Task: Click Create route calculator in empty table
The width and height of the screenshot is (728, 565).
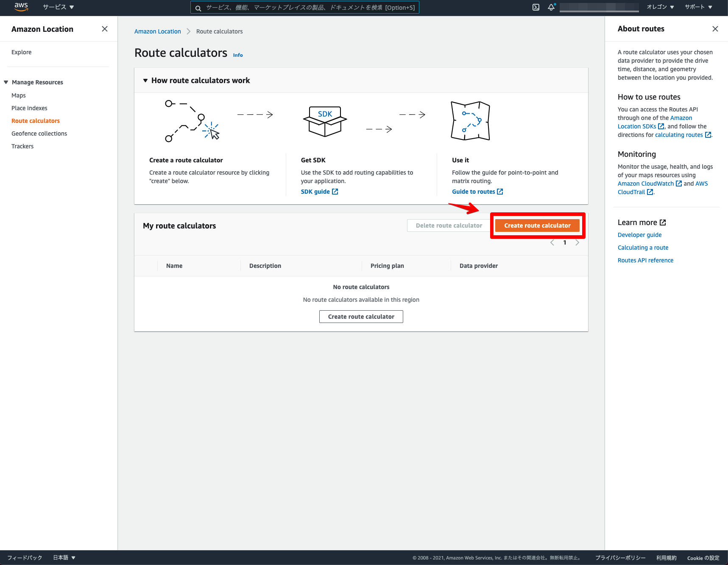Action: [361, 317]
